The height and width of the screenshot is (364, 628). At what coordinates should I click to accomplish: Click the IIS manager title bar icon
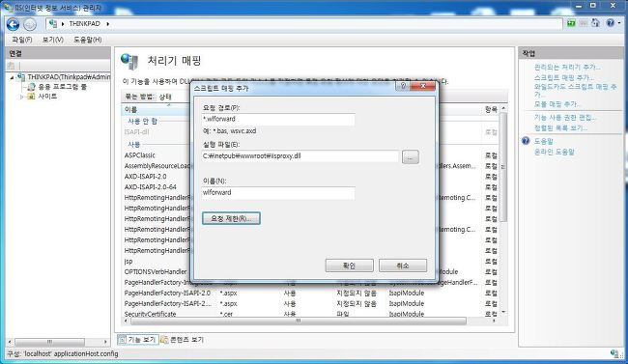pyautogui.click(x=8, y=7)
